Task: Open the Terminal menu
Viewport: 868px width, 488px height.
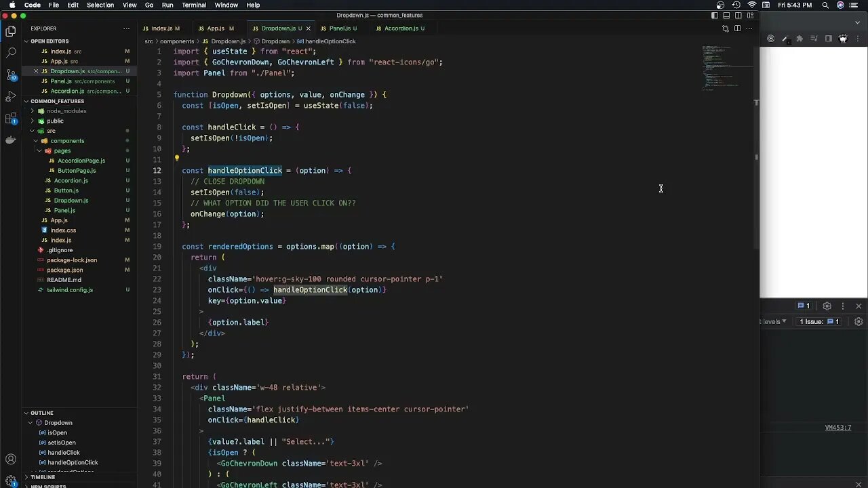Action: click(194, 5)
